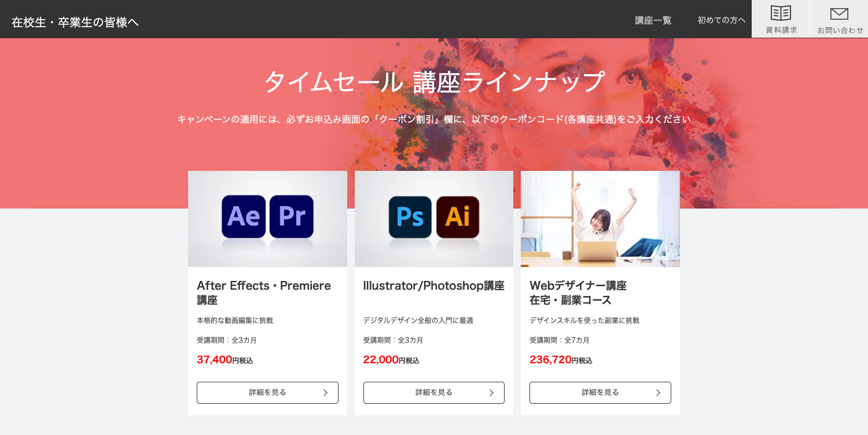Screen dimensions: 868x435
Task: Click the お問い合わせ label in header
Action: click(x=840, y=30)
